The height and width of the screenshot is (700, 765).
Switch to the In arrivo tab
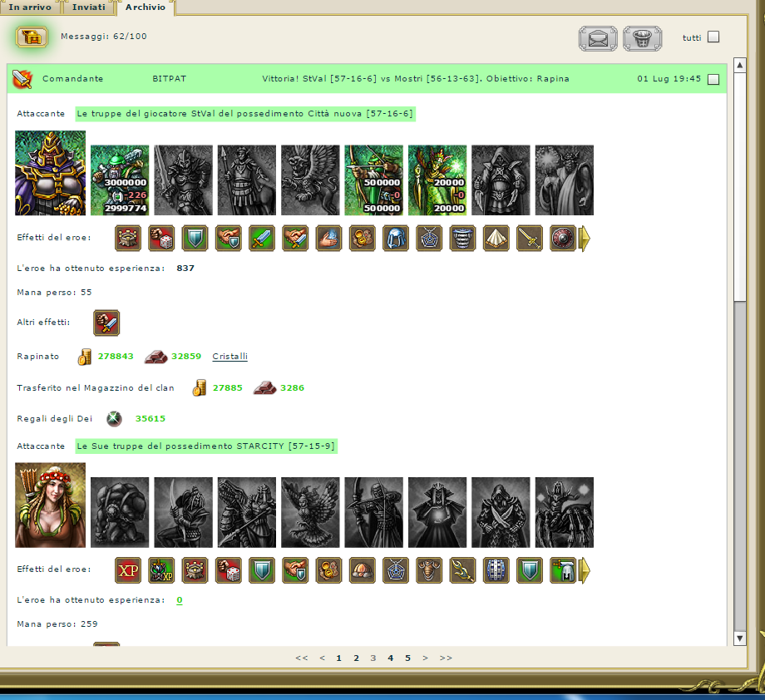31,7
